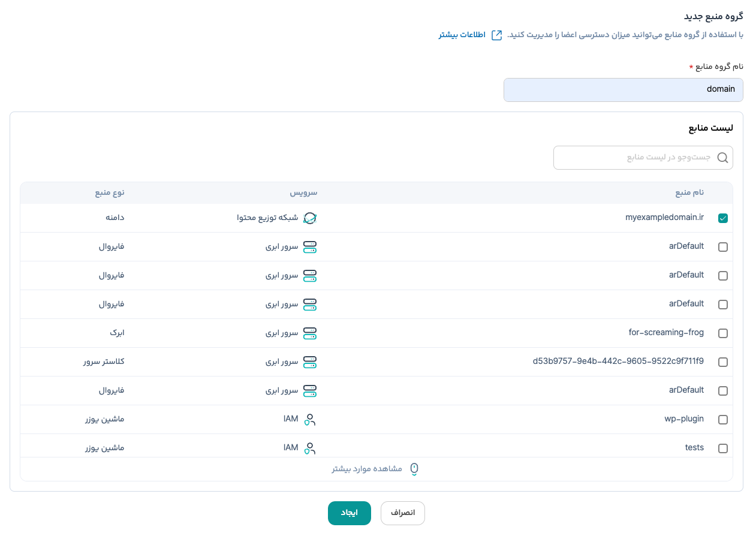Focus the resource group name field

pyautogui.click(x=623, y=89)
